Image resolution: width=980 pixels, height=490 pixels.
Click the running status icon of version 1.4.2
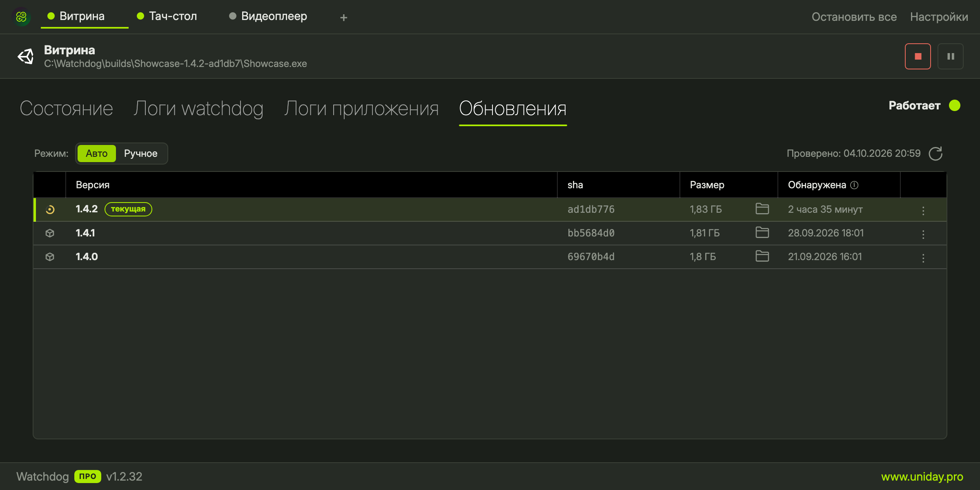[50, 209]
